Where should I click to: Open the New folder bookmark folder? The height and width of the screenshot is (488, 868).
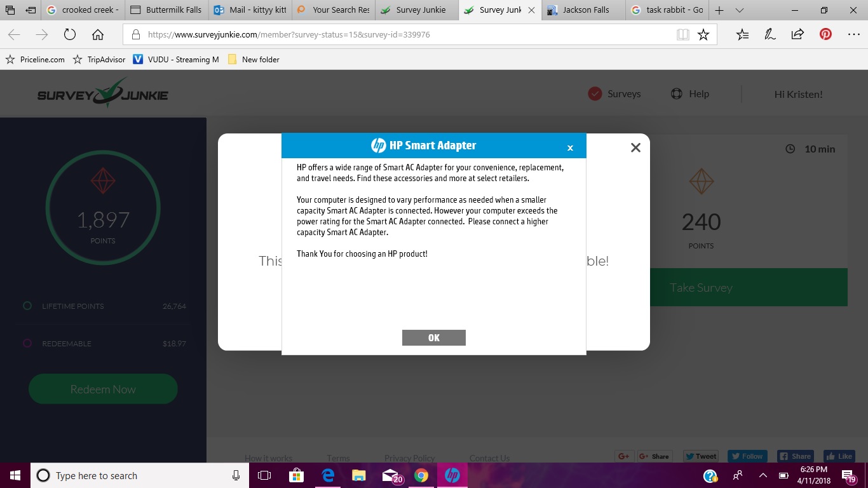(253, 59)
